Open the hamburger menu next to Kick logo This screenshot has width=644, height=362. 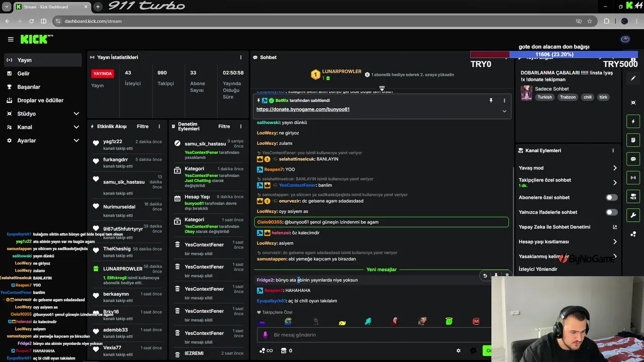coord(11,39)
